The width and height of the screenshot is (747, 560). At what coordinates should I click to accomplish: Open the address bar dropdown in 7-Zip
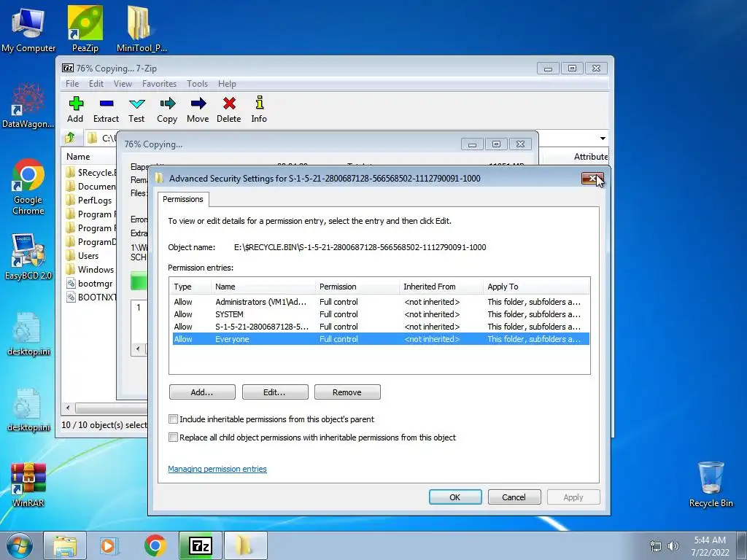(603, 138)
